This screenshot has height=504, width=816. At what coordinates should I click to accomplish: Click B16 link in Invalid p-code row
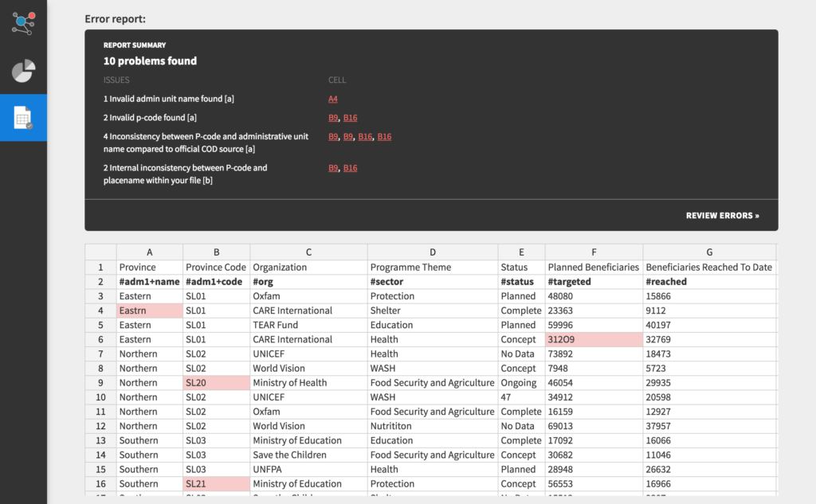coord(350,118)
